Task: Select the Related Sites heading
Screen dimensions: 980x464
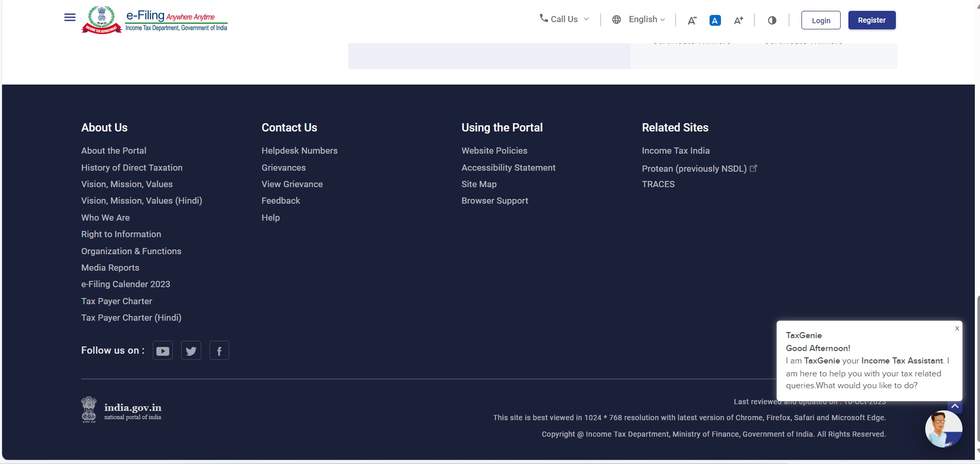Action: click(675, 127)
